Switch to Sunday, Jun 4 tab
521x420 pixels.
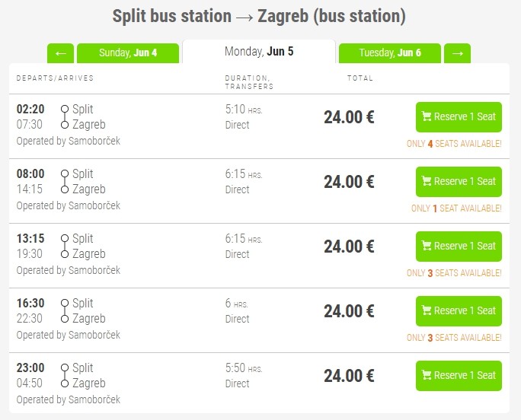127,53
